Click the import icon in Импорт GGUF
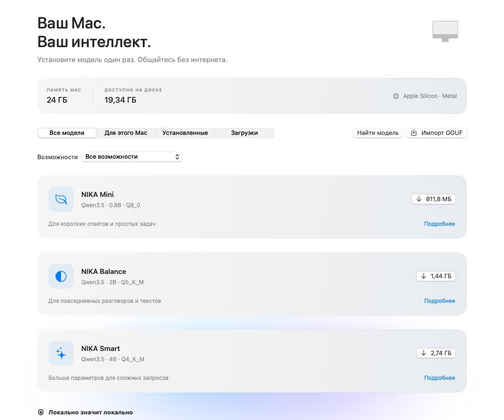 coord(413,133)
